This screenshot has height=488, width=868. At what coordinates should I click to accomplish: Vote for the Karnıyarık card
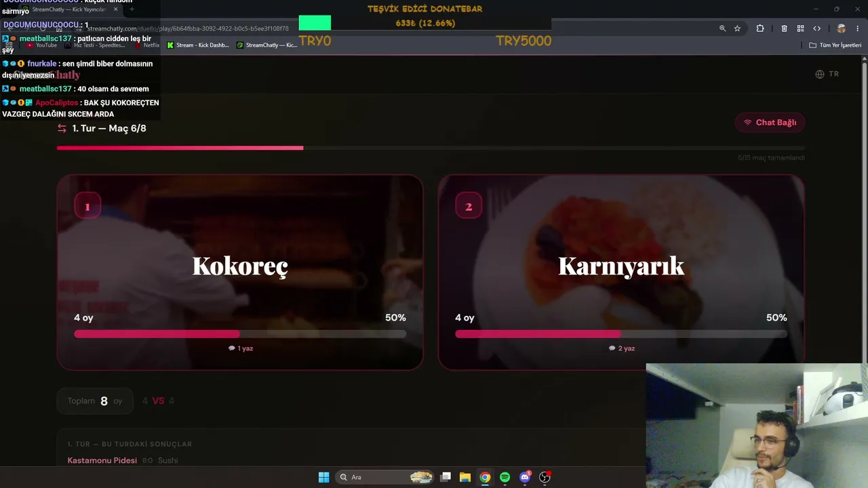coord(621,272)
